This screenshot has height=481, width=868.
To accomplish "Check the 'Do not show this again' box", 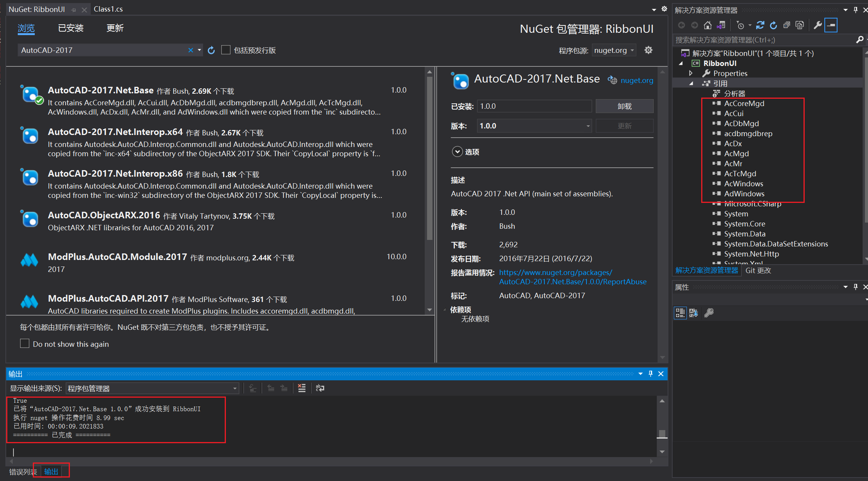I will [25, 343].
